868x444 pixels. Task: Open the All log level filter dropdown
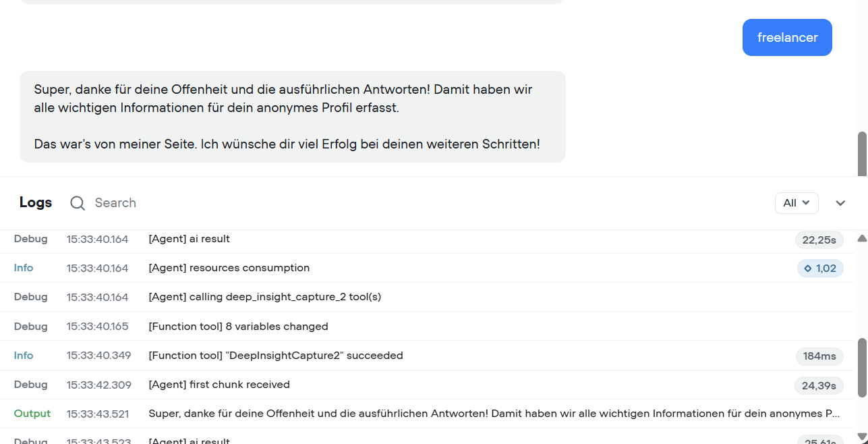tap(797, 203)
